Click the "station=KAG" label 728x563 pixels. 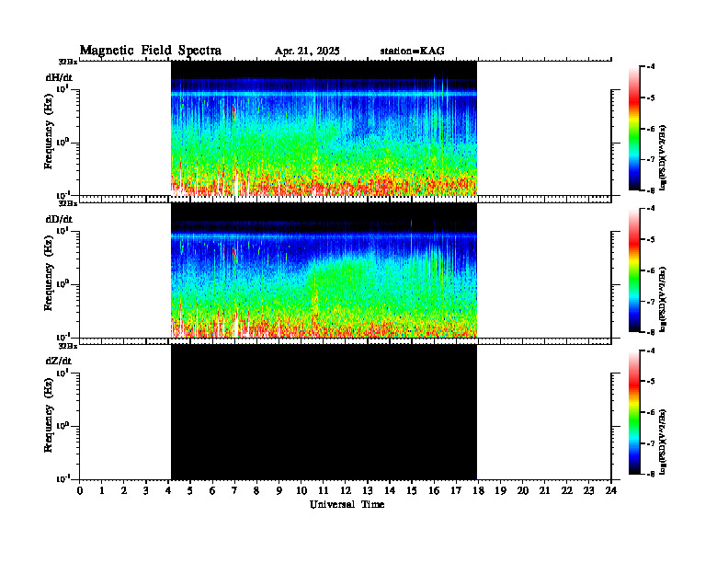click(x=413, y=51)
